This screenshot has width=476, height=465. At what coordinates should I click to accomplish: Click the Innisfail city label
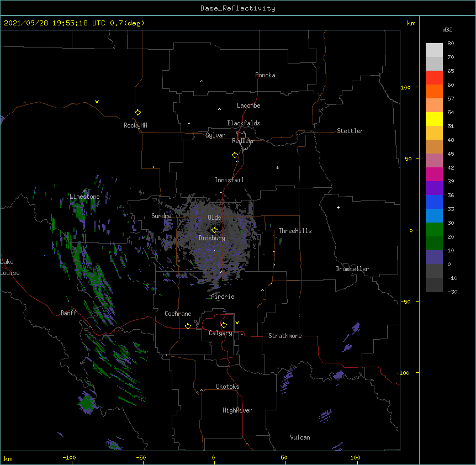click(229, 180)
